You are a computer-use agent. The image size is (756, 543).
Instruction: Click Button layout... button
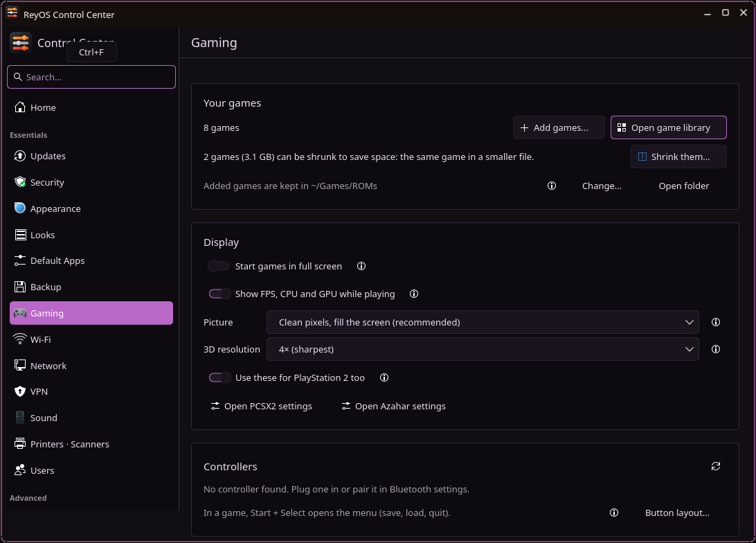[677, 513]
